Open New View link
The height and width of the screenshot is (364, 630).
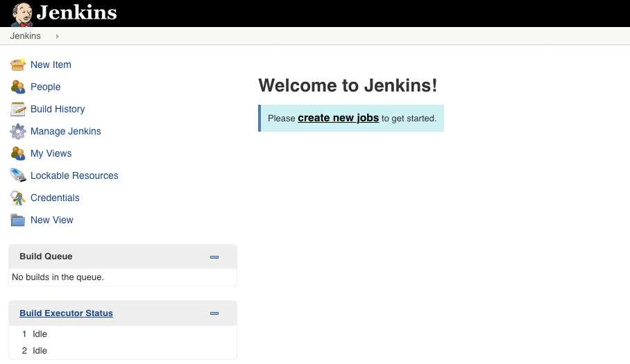pyautogui.click(x=52, y=220)
